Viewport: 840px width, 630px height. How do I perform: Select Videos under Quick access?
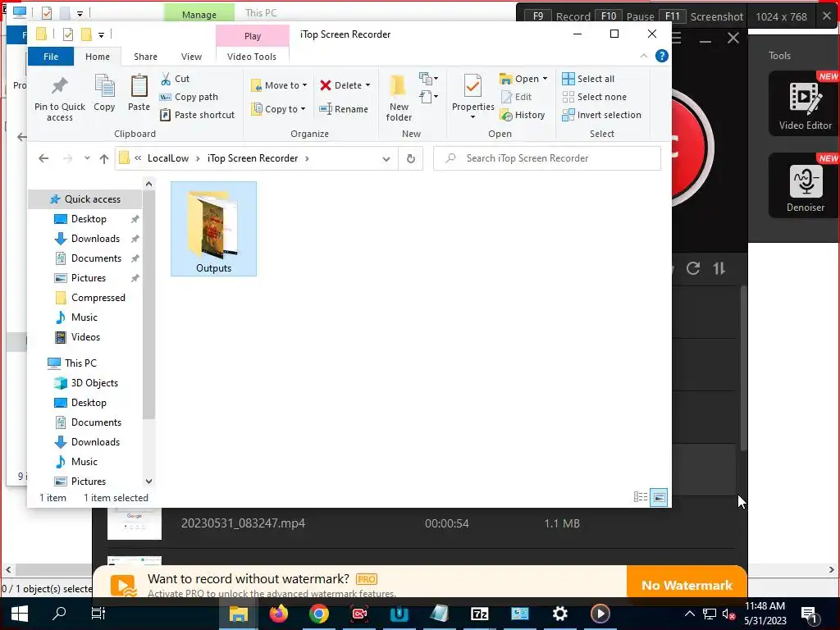click(85, 337)
